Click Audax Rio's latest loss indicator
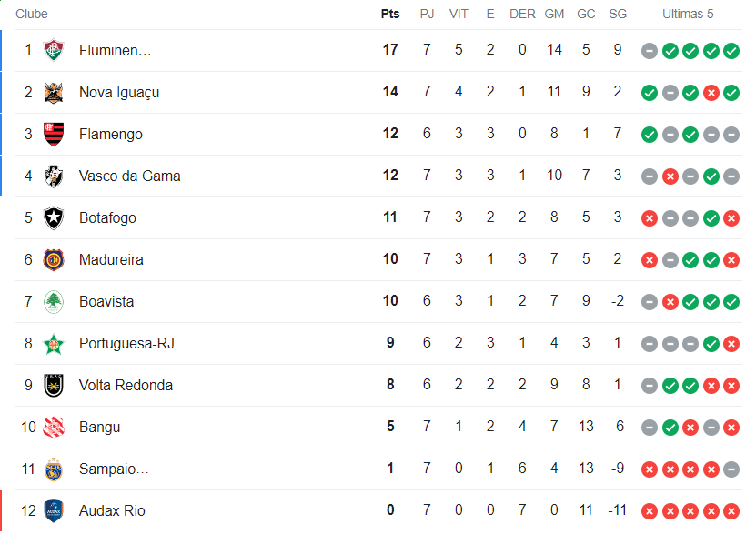756x534 pixels. tap(731, 511)
